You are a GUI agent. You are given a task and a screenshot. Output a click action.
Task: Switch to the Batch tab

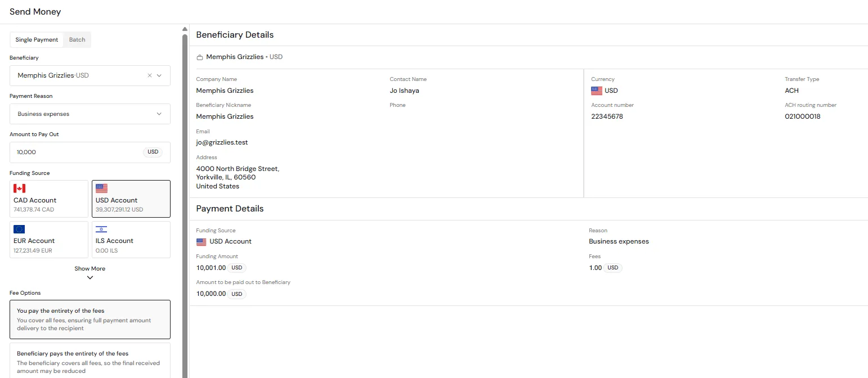[77, 40]
